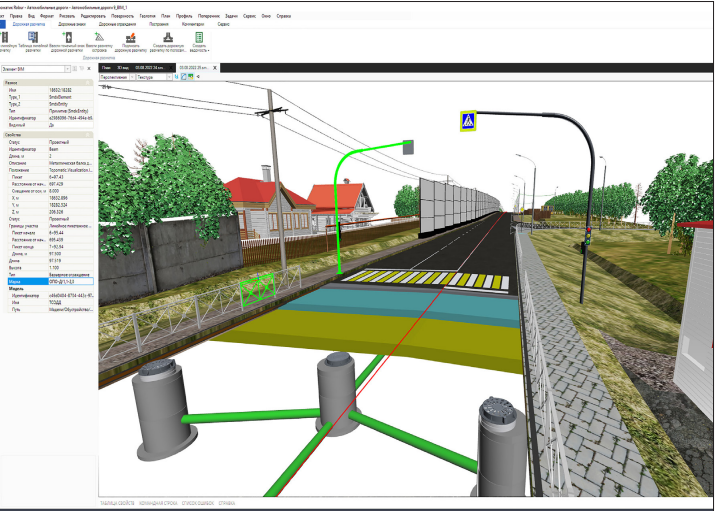Open the 'Список ошибок' bottom panel
The width and height of the screenshot is (715, 511).
[x=196, y=503]
